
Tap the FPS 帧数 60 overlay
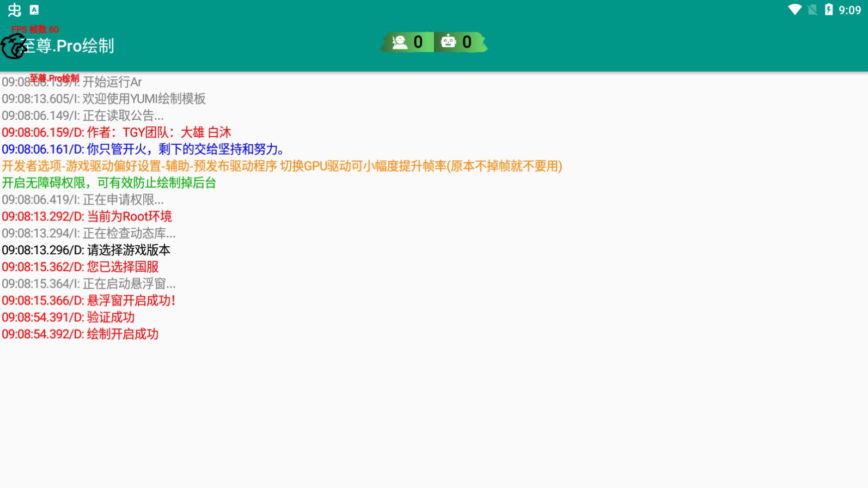[x=35, y=29]
